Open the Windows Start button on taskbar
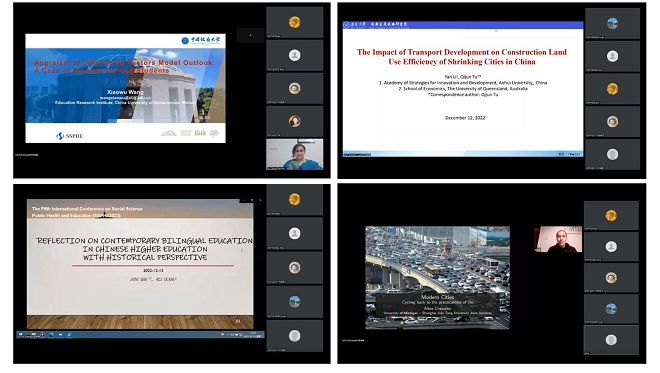The height and width of the screenshot is (373, 660). click(20, 334)
